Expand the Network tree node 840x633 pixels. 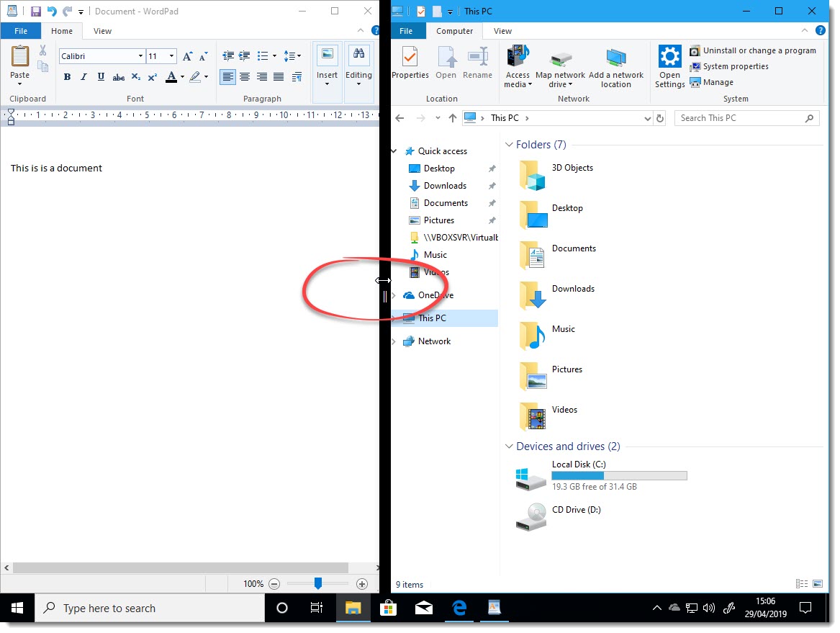click(x=394, y=341)
